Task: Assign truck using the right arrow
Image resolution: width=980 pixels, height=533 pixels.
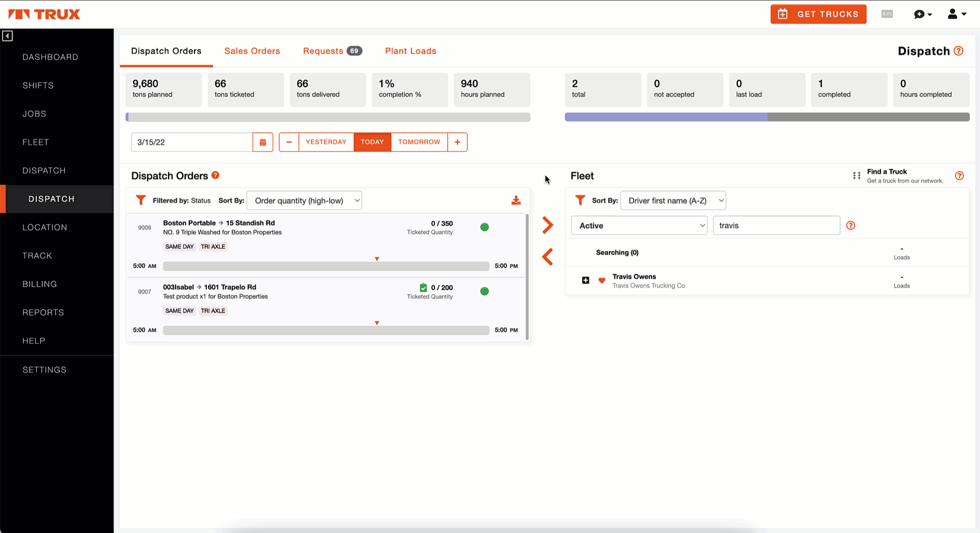Action: tap(548, 225)
